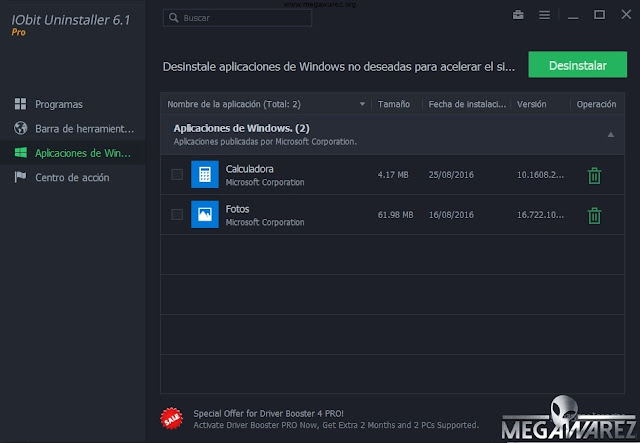Click the 16.722.10... version value
640x443 pixels.
click(540, 215)
